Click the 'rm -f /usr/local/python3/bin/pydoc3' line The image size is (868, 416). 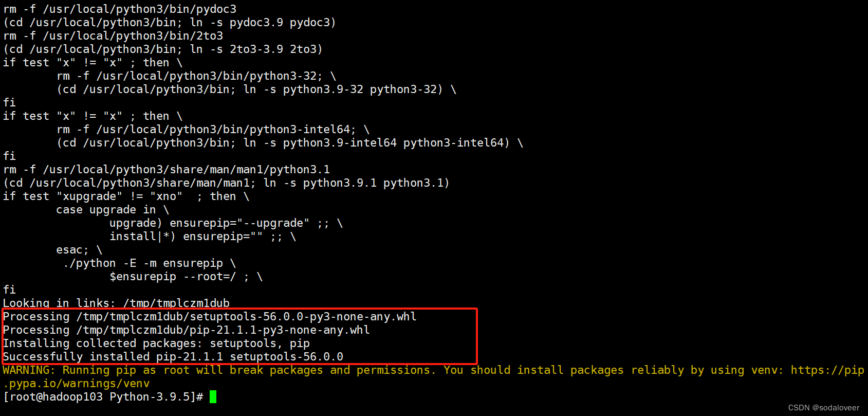[x=120, y=9]
